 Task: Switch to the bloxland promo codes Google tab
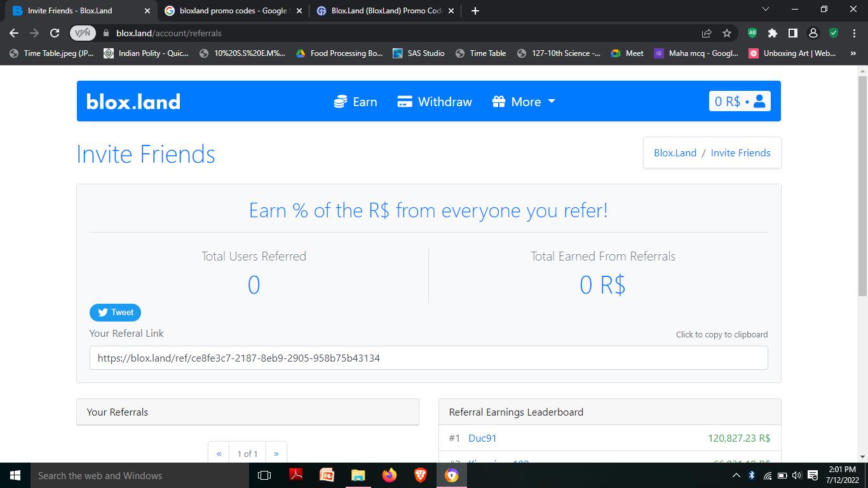233,11
